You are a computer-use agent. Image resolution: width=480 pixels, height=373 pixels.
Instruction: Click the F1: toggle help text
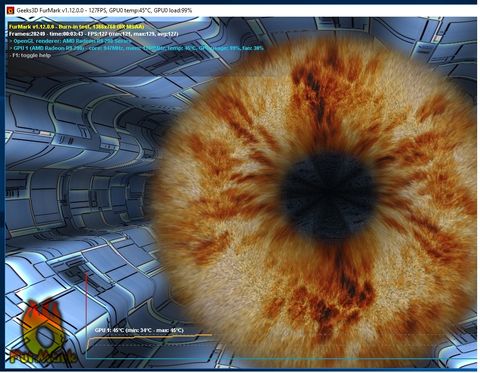[30, 55]
